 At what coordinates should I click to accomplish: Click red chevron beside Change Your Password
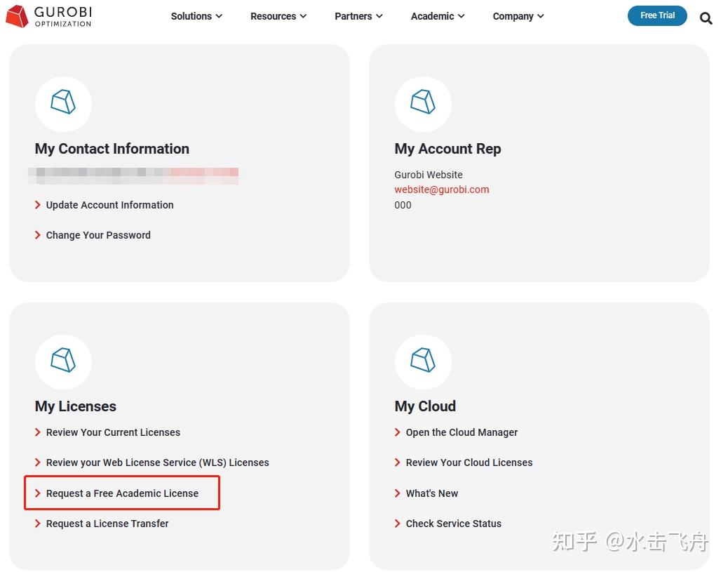click(38, 235)
